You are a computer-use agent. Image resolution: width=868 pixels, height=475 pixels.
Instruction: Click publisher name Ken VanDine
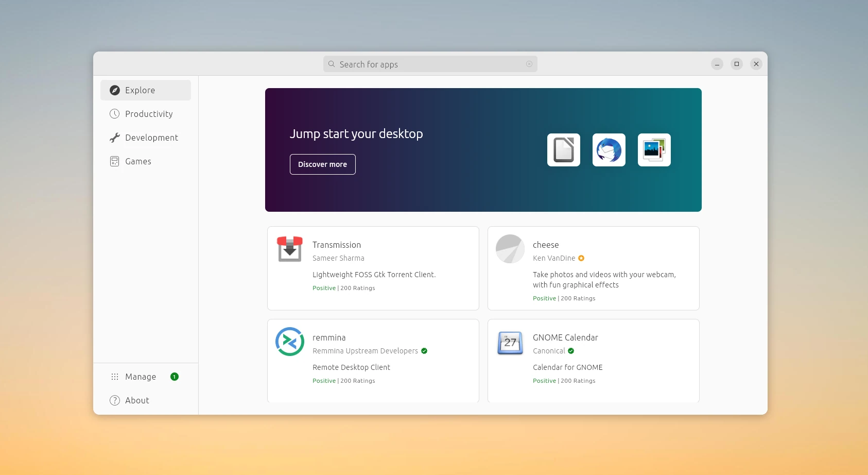(x=554, y=258)
